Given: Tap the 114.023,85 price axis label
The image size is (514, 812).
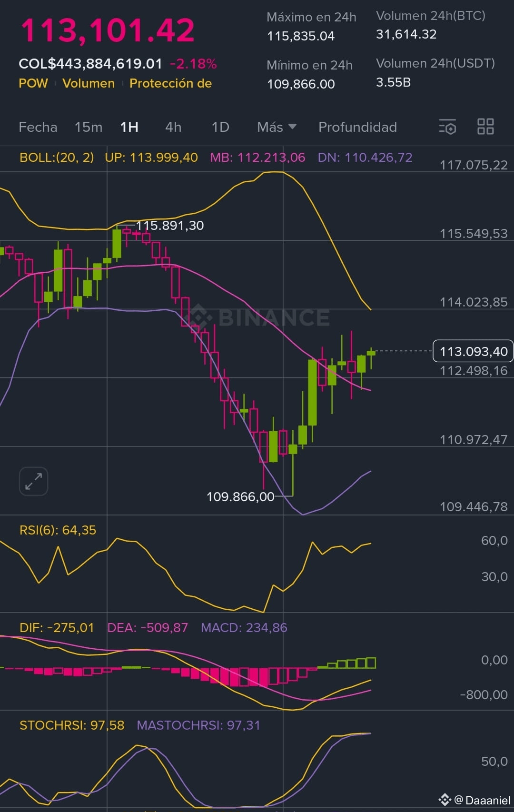Looking at the screenshot, I should 474,302.
